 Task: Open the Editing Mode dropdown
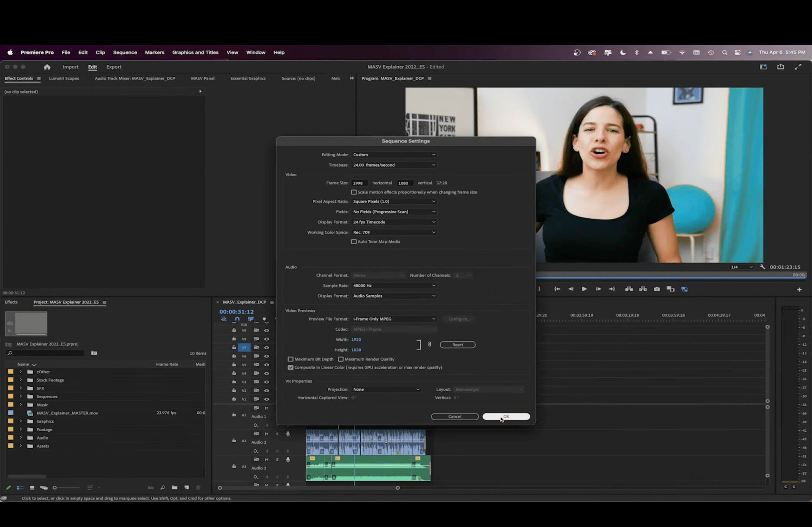(x=394, y=154)
